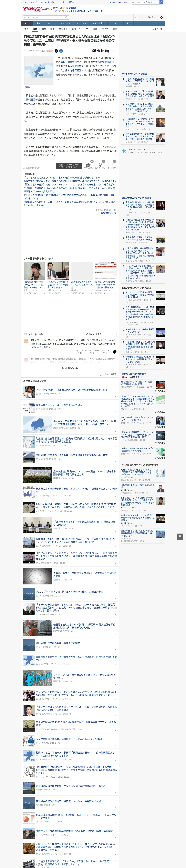
Task: Focus the keyword search input field
Action: 44,17
